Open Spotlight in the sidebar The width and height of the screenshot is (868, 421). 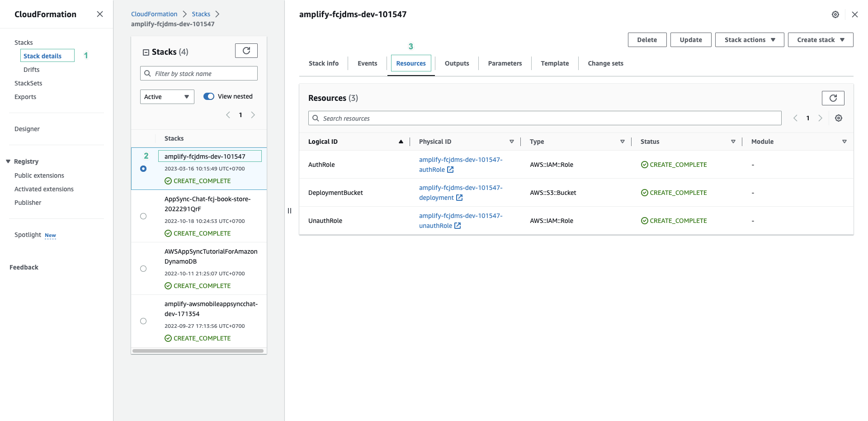pyautogui.click(x=28, y=235)
